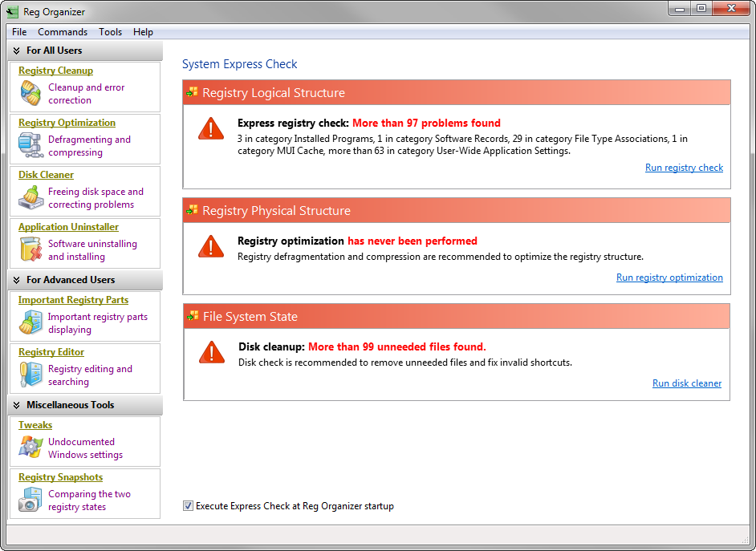Click 'Cleanup and error correction' text
756x551 pixels.
(87, 94)
